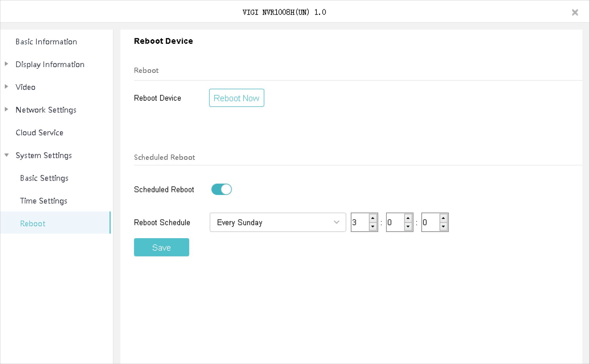Save the reboot schedule
Screen dimensions: 590x364
[161, 247]
